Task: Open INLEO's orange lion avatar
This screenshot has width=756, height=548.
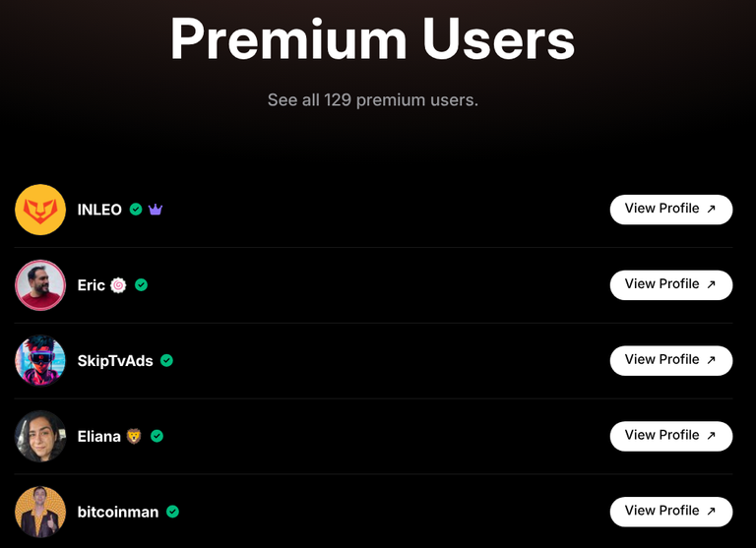Action: tap(40, 210)
